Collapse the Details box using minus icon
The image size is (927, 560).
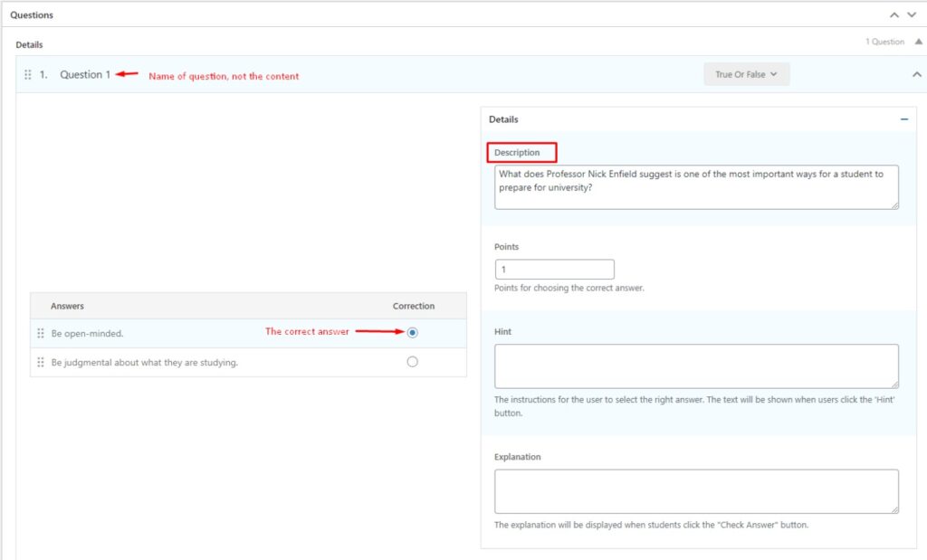pyautogui.click(x=903, y=119)
